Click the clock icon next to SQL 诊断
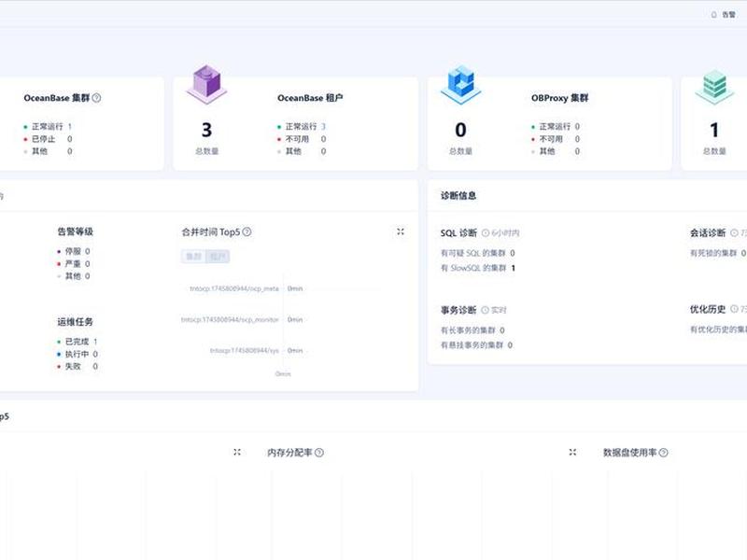 pyautogui.click(x=486, y=232)
